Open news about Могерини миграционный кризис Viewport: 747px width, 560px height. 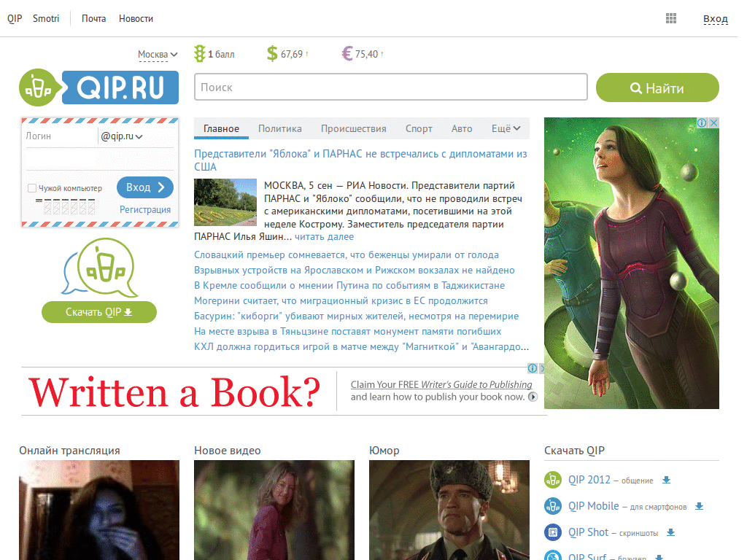pos(341,300)
